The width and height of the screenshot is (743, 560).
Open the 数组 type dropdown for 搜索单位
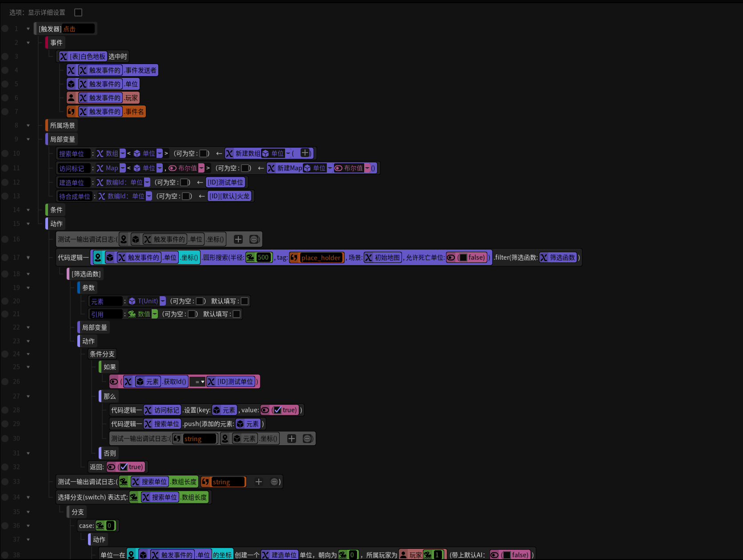123,153
